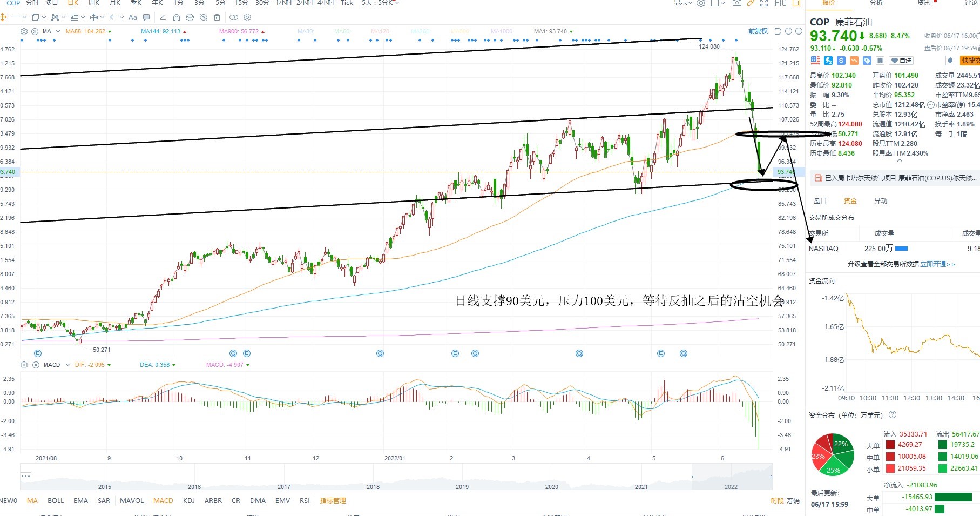
Task: Expand the pattern tool dropdown
Action: click(63, 17)
